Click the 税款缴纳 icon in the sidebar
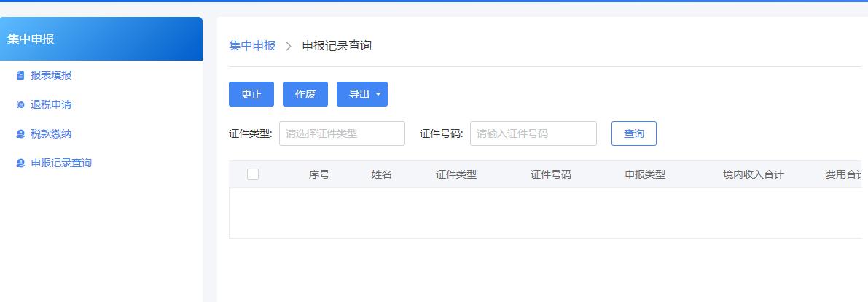The width and height of the screenshot is (868, 302). coord(20,133)
